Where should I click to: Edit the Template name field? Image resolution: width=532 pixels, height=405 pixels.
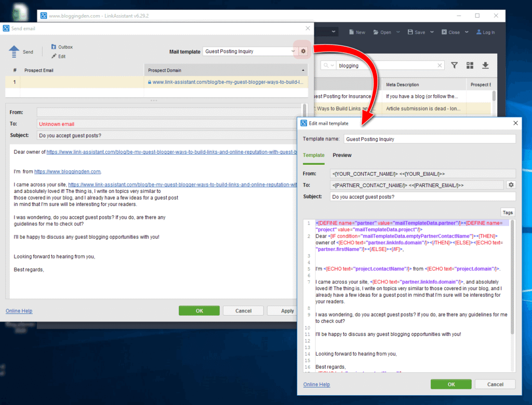(429, 139)
